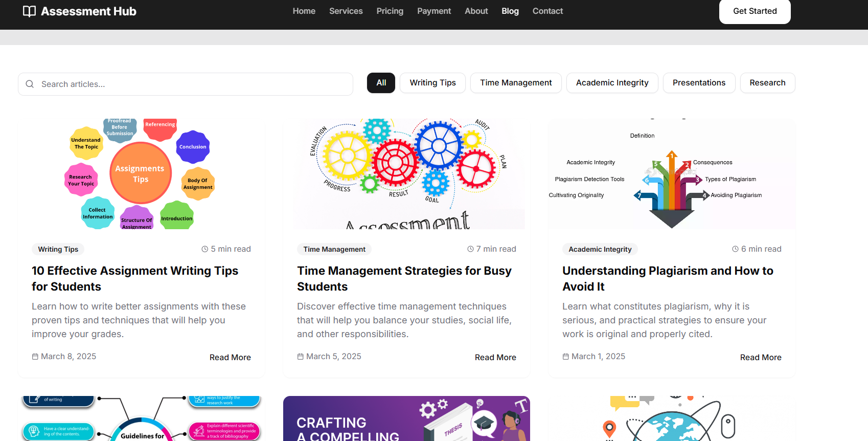
Task: Open the Services menu item
Action: point(346,11)
